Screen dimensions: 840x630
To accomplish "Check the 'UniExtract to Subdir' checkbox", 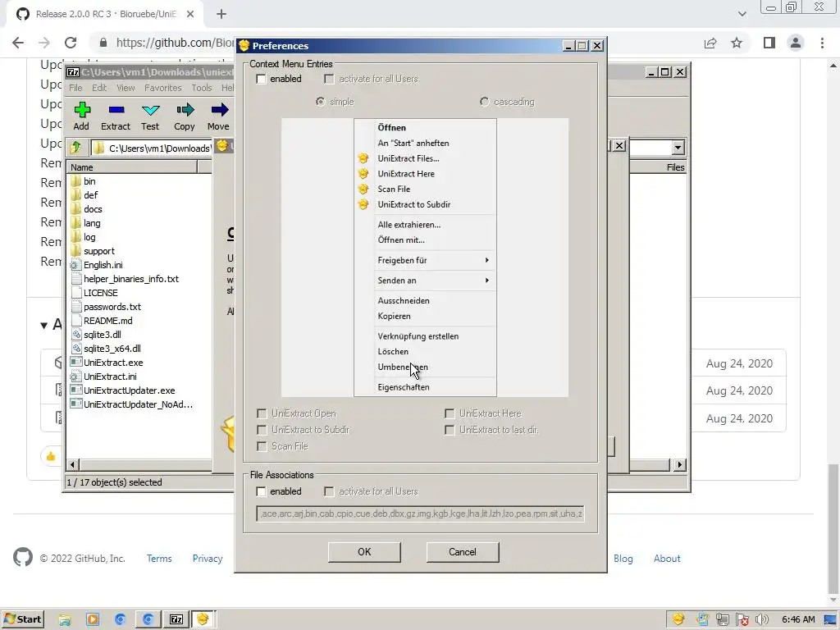I will 262,430.
